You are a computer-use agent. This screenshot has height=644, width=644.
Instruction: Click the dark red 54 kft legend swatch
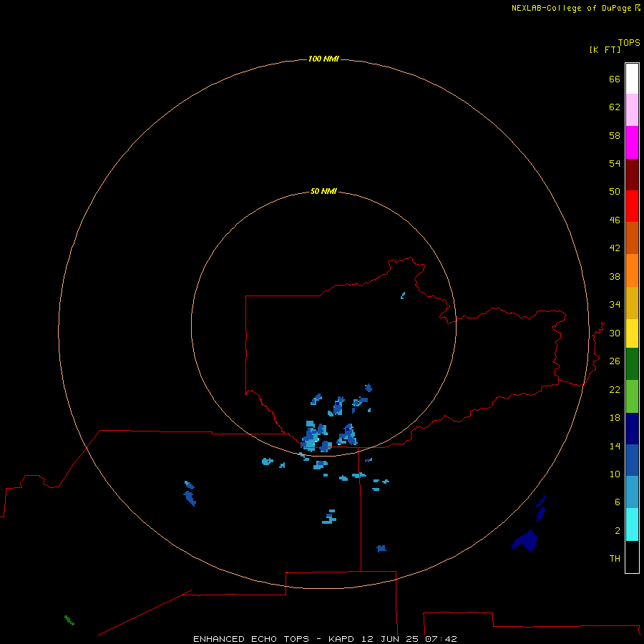[x=632, y=174]
